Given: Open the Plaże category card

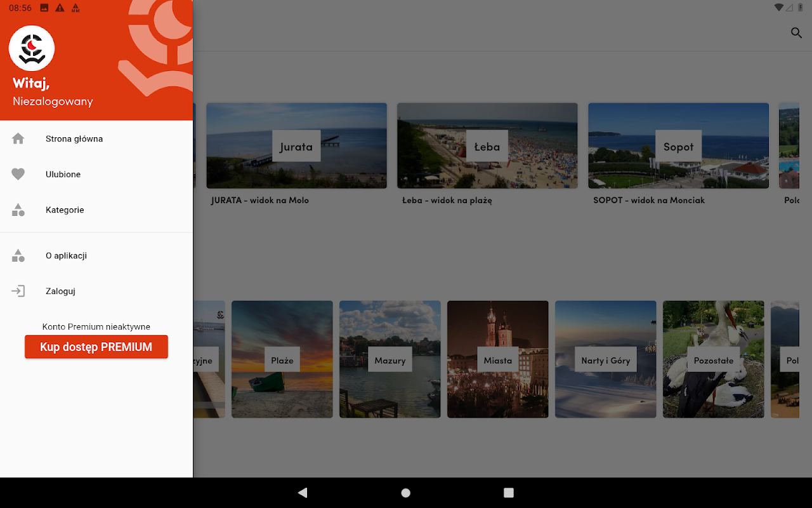Looking at the screenshot, I should coord(282,359).
